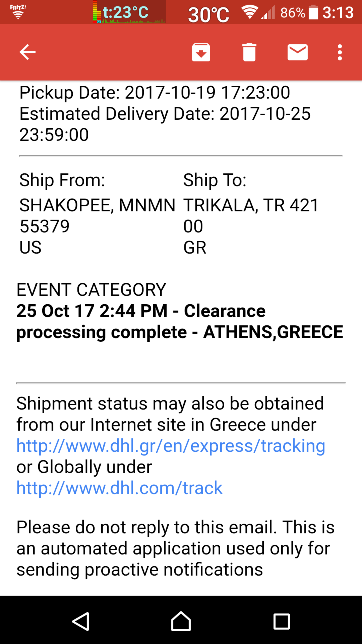Archive this email

point(201,52)
